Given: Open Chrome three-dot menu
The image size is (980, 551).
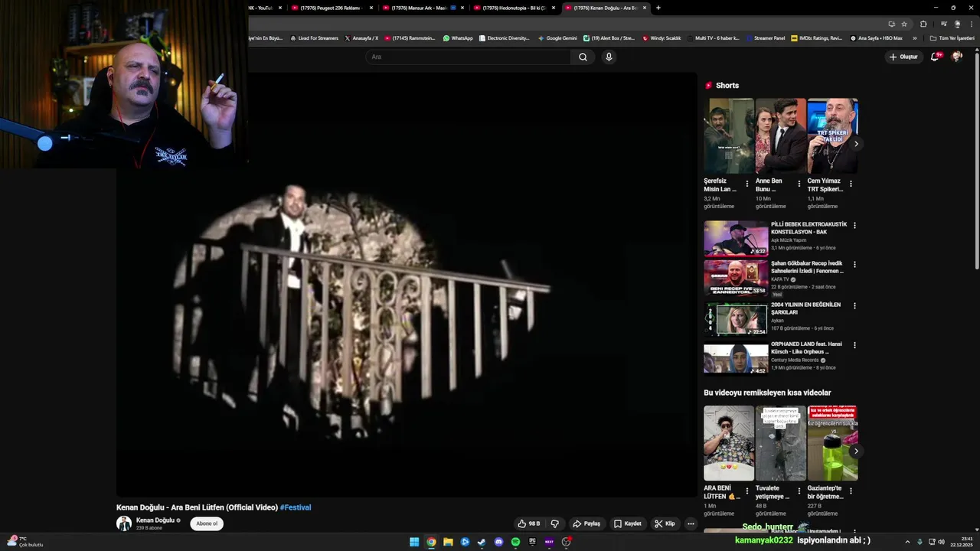Looking at the screenshot, I should pos(972,24).
